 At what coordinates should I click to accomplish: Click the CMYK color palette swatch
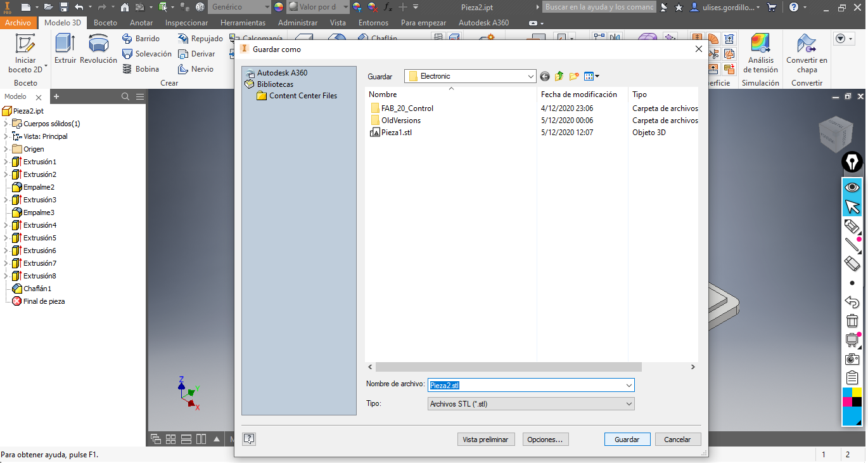(852, 397)
